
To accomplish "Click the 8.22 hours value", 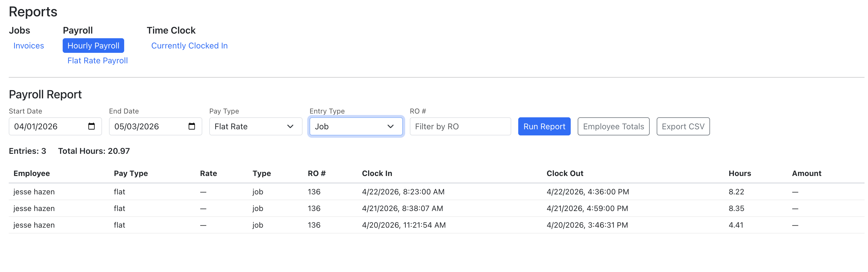I will [x=736, y=192].
